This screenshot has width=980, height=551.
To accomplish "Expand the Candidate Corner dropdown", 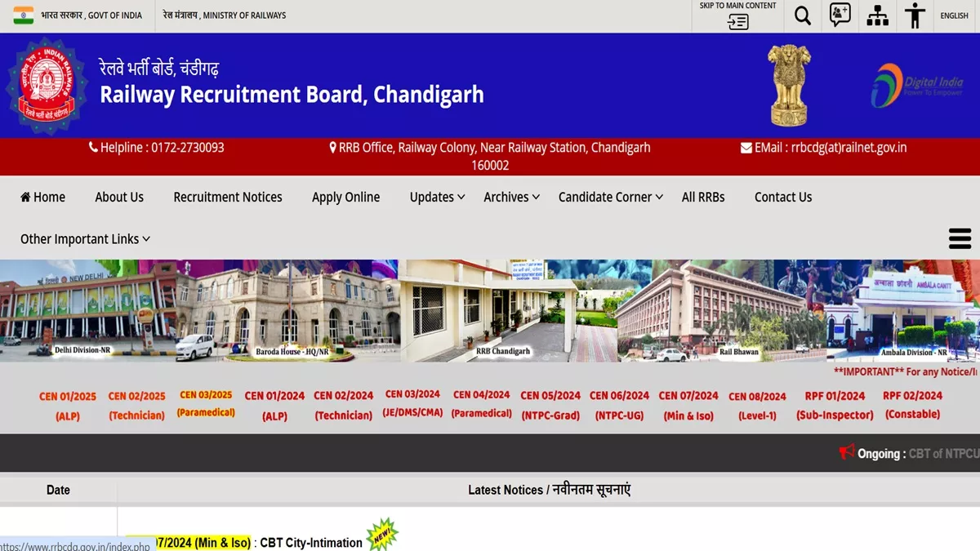I will 611,197.
